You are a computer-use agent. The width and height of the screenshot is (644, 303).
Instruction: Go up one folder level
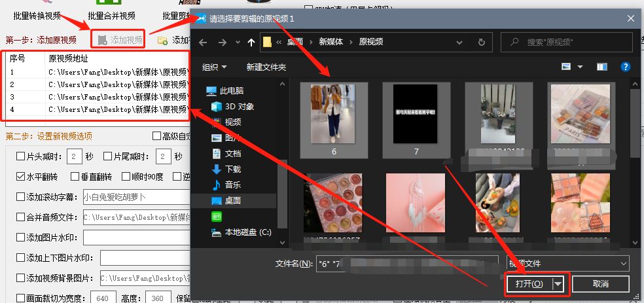coord(251,42)
